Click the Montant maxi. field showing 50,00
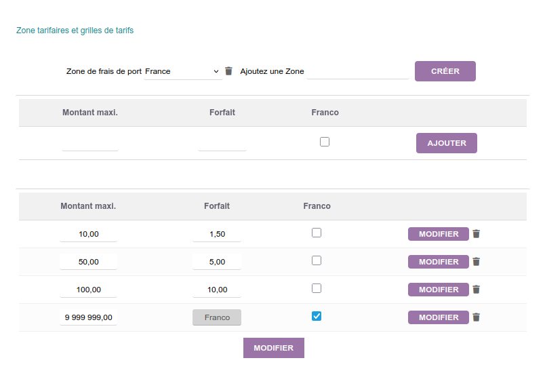This screenshot has height=392, width=545. coord(88,262)
